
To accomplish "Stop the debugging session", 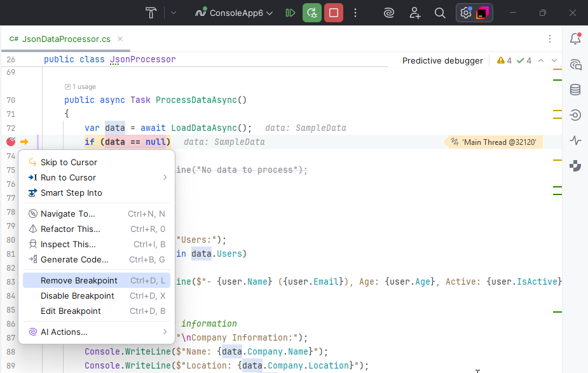I will point(333,12).
